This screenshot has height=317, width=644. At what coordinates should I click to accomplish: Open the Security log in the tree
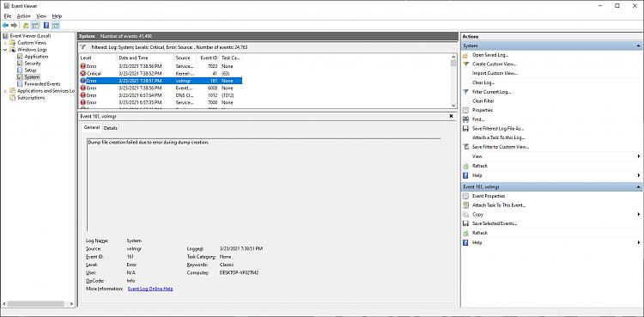point(33,64)
